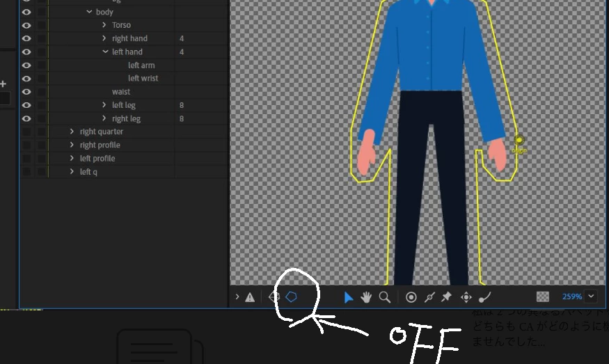Expand the left profile group

pyautogui.click(x=72, y=158)
